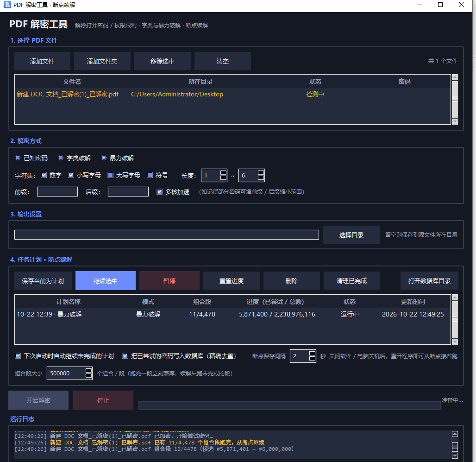Increase the maximum length spinner value
Viewport: 476px width, 462px height.
pos(261,172)
